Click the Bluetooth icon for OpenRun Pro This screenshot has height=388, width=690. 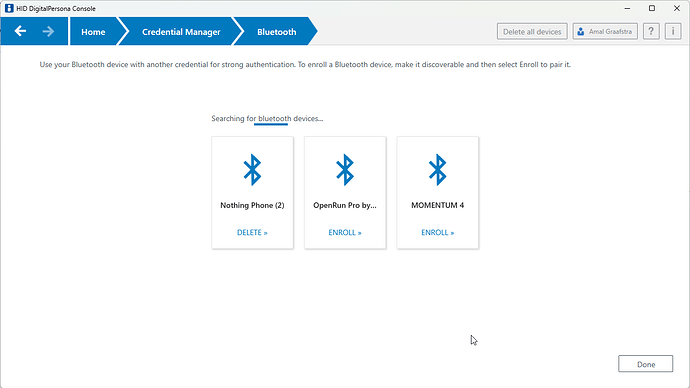pos(345,170)
